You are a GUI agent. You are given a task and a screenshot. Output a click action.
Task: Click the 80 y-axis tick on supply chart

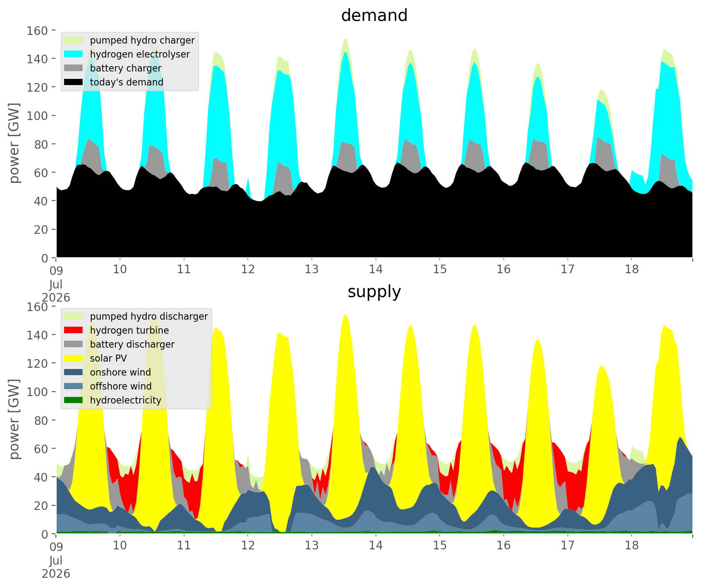(x=41, y=420)
